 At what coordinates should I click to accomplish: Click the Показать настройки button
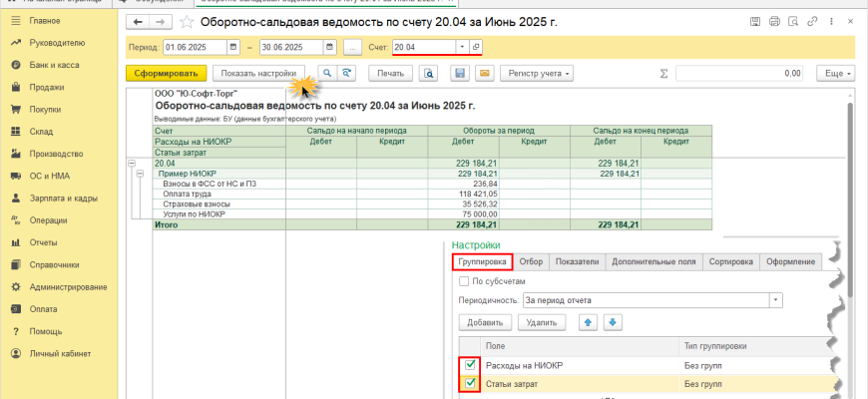258,73
